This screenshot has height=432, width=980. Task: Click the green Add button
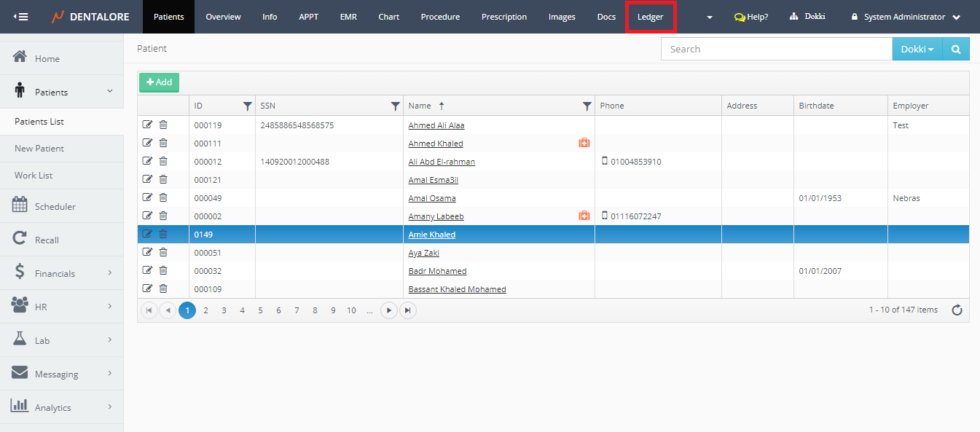(159, 82)
